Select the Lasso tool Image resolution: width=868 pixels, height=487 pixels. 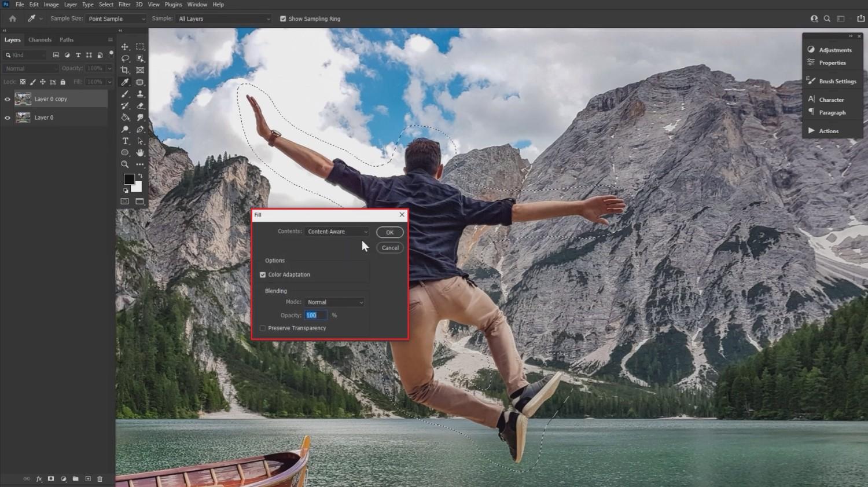pos(125,58)
